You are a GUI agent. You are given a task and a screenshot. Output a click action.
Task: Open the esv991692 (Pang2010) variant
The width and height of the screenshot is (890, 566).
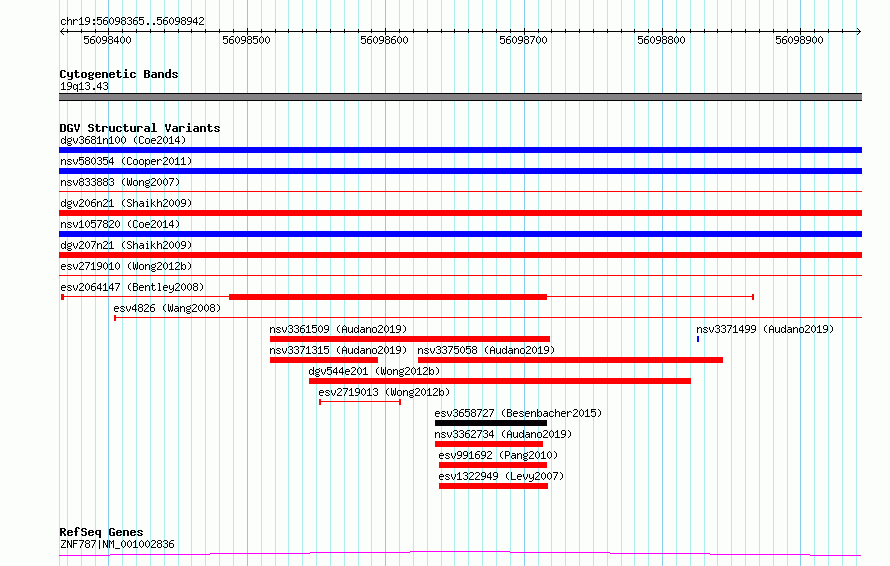498,455
